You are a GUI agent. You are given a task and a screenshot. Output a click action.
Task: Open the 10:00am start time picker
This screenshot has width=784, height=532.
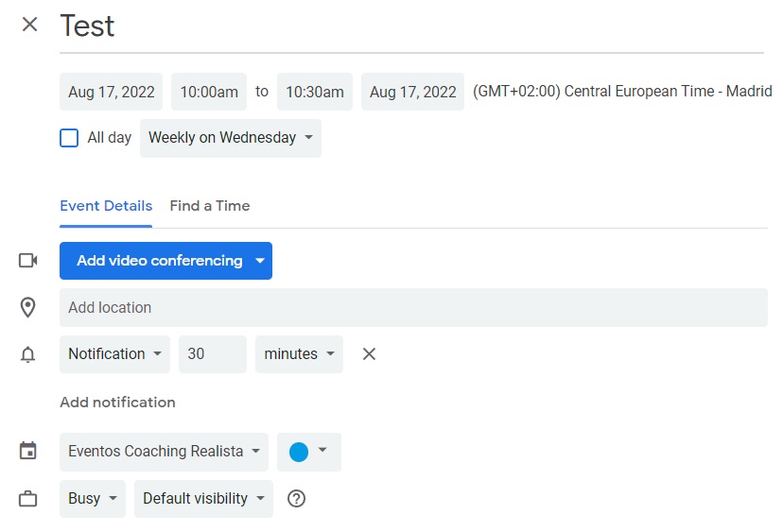pyautogui.click(x=209, y=92)
